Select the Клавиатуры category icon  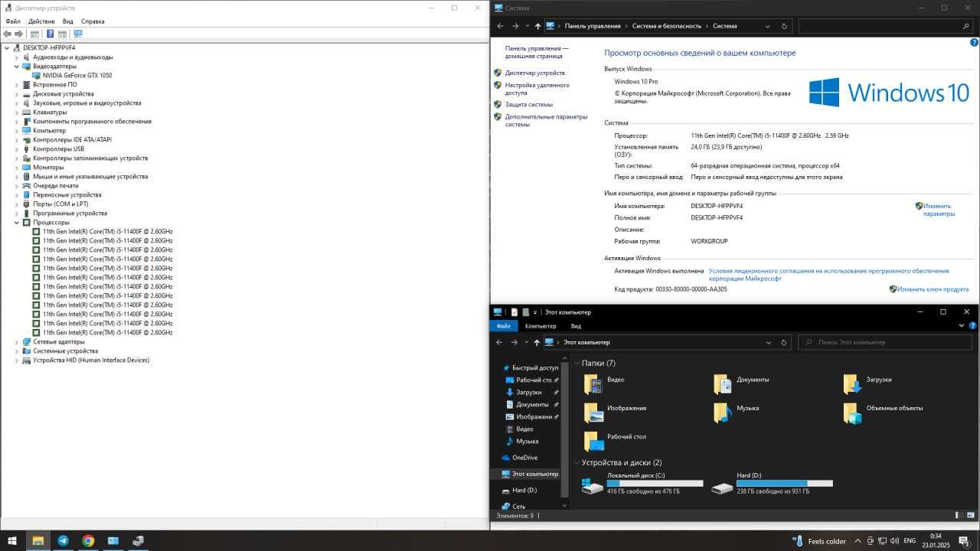click(x=27, y=112)
